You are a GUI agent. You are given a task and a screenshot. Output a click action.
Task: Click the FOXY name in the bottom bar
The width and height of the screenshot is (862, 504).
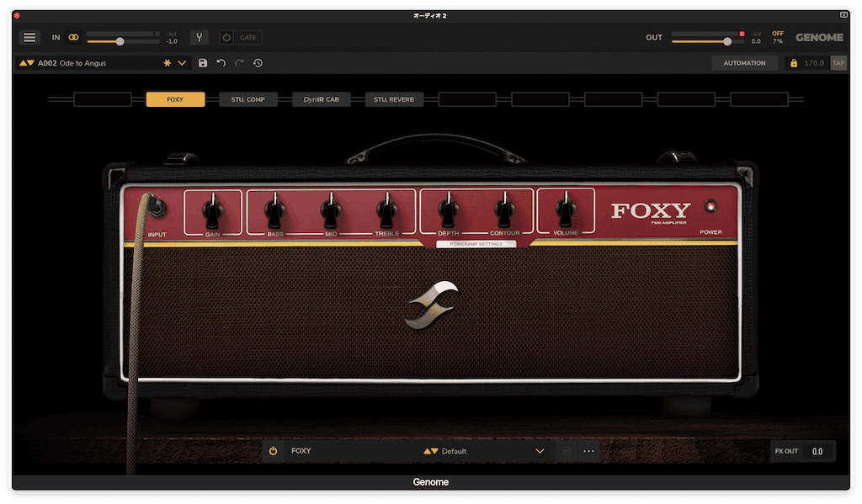pyautogui.click(x=301, y=451)
